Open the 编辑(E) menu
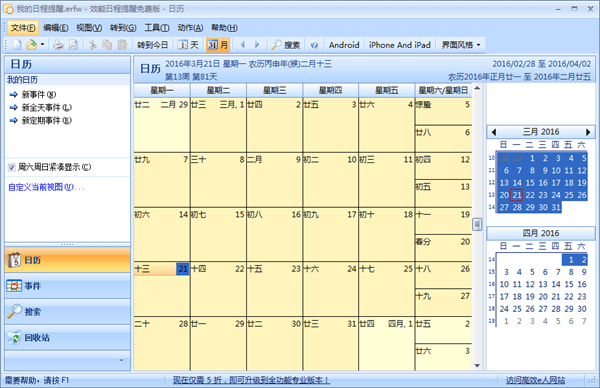 click(x=56, y=28)
